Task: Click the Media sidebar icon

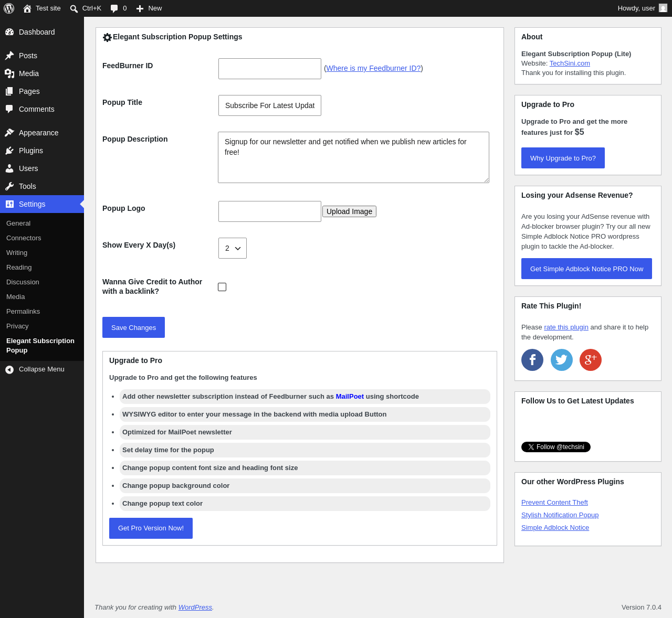Action: (x=9, y=73)
